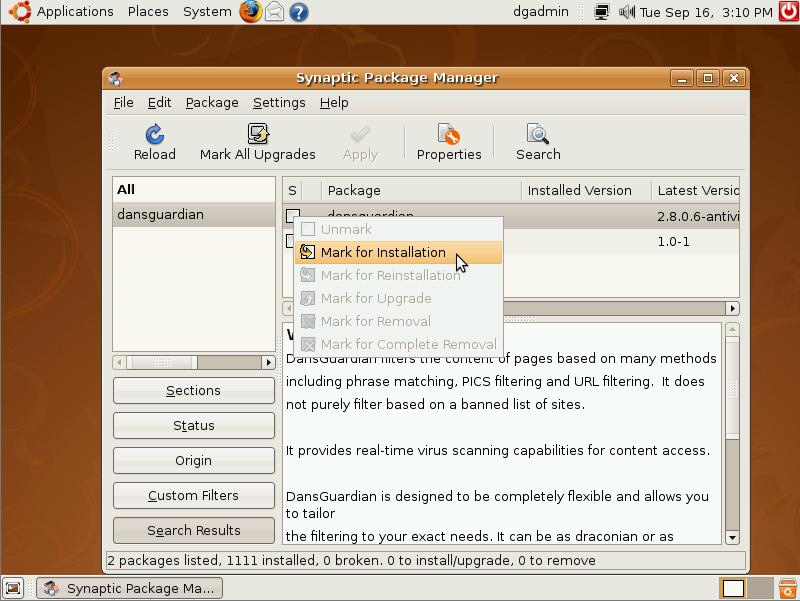800x601 pixels.
Task: Click the left pane horizontal scrollbar thumb
Action: [162, 362]
